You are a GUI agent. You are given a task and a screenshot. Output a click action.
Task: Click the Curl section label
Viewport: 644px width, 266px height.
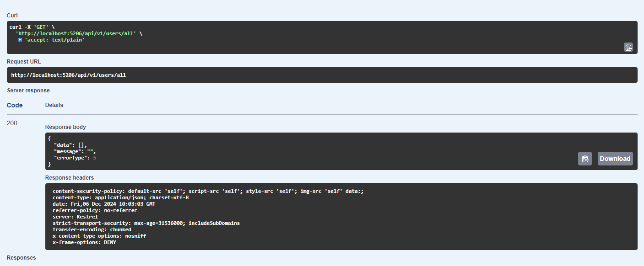12,15
